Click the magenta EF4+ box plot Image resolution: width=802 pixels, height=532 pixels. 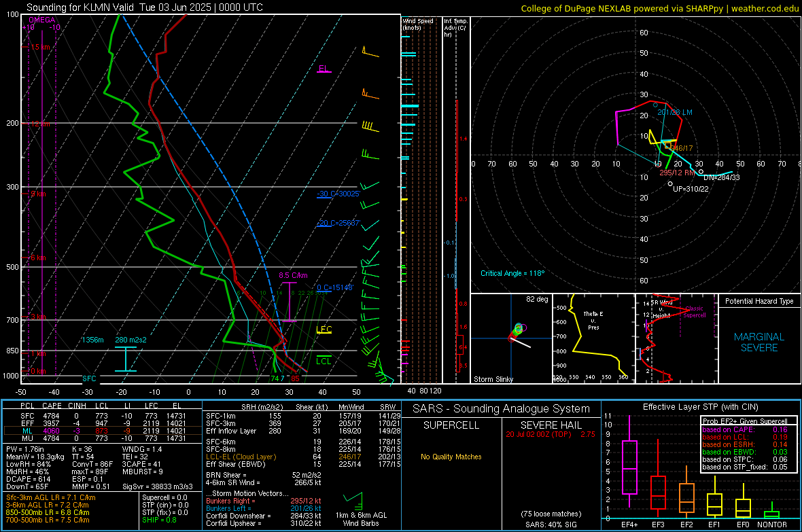pos(629,463)
